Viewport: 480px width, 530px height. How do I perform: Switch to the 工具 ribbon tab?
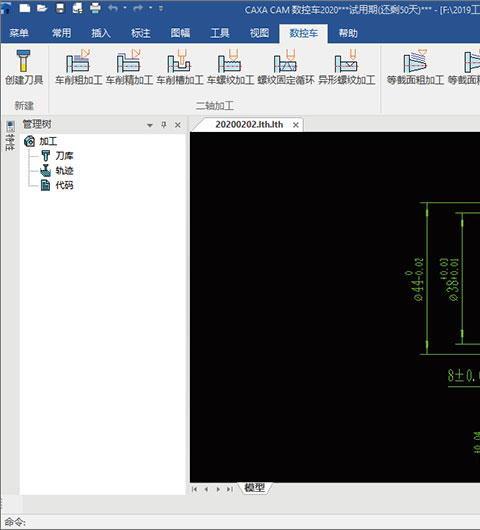click(220, 33)
